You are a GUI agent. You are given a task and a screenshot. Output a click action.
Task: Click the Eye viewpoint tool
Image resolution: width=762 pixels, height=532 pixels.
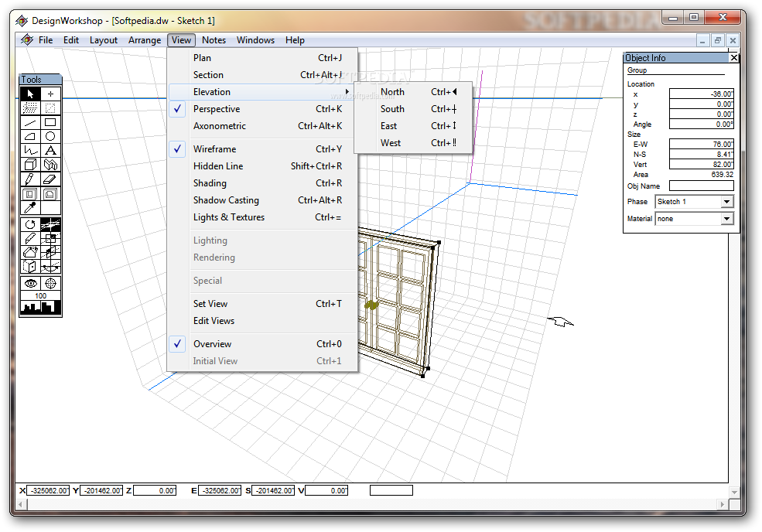(30, 283)
